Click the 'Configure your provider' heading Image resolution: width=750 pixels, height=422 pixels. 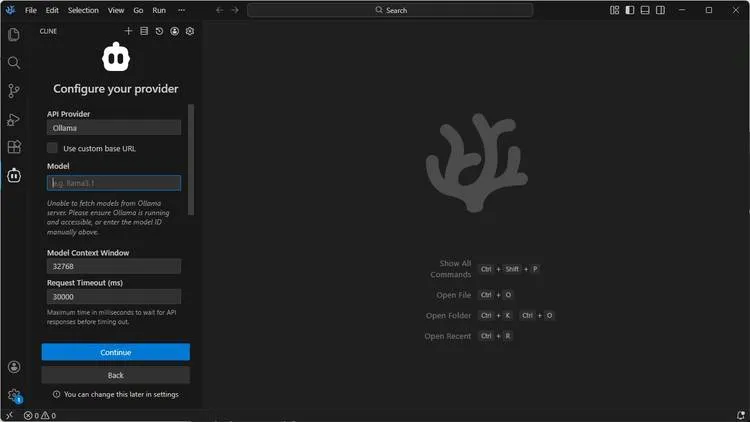click(x=116, y=89)
